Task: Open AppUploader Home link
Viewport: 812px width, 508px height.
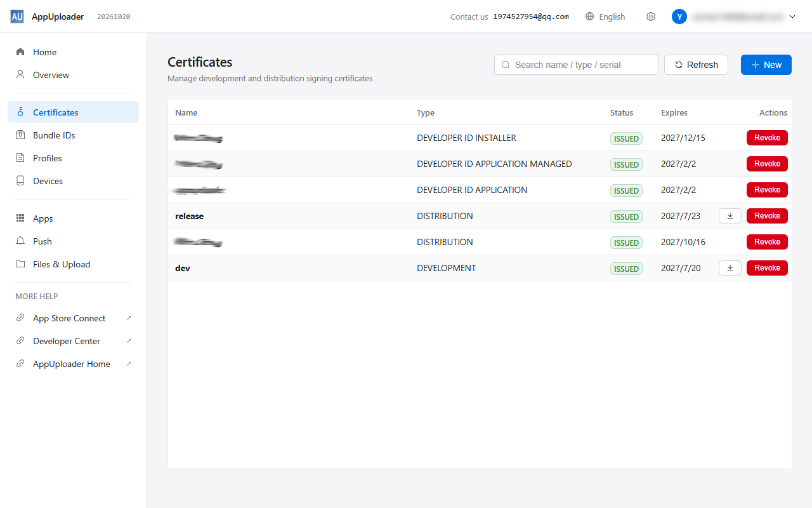Action: click(x=73, y=364)
